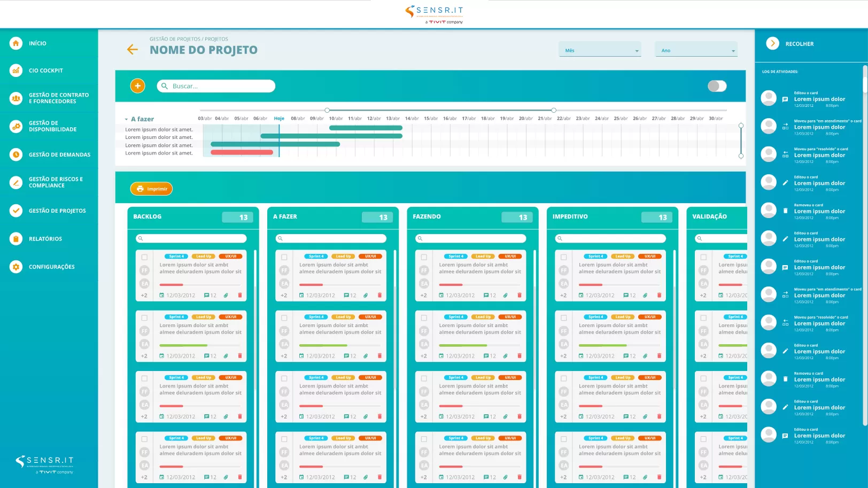The width and height of the screenshot is (868, 488).
Task: Delete the first Backlog card using its trash icon
Action: [x=240, y=295]
